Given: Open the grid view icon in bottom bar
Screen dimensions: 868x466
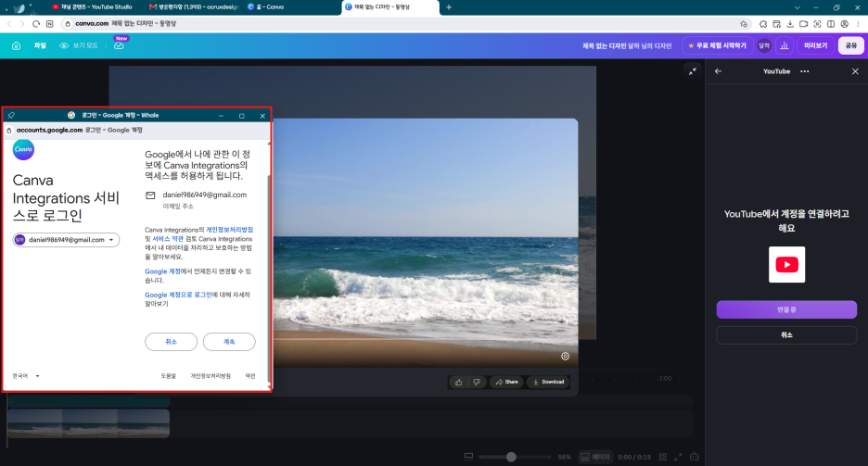Looking at the screenshot, I should tap(663, 457).
